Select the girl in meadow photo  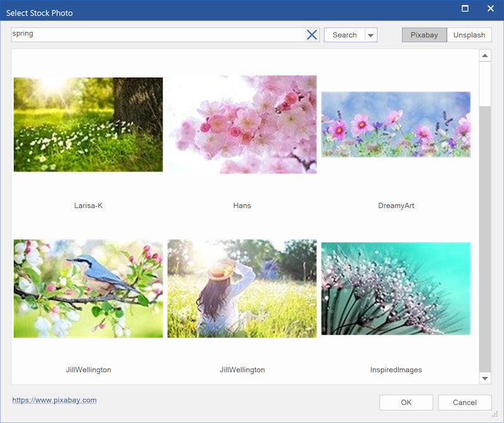click(242, 289)
